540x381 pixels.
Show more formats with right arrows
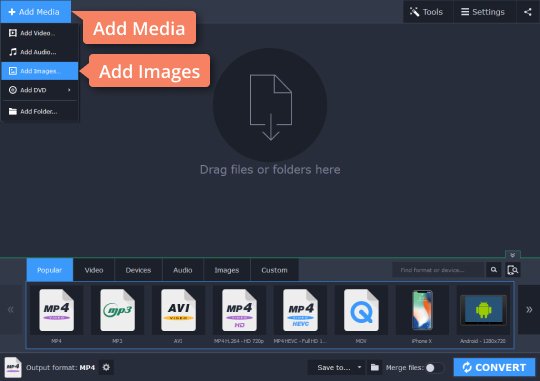529,309
